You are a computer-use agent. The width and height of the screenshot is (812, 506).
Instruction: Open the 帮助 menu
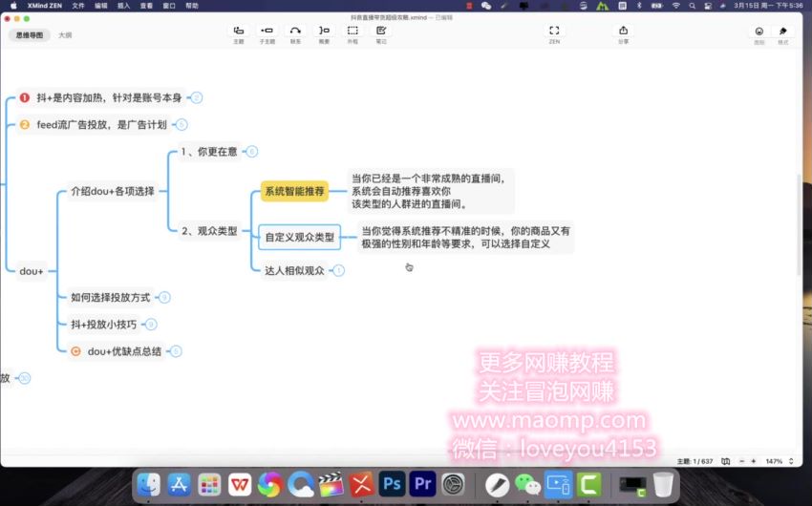pos(192,6)
